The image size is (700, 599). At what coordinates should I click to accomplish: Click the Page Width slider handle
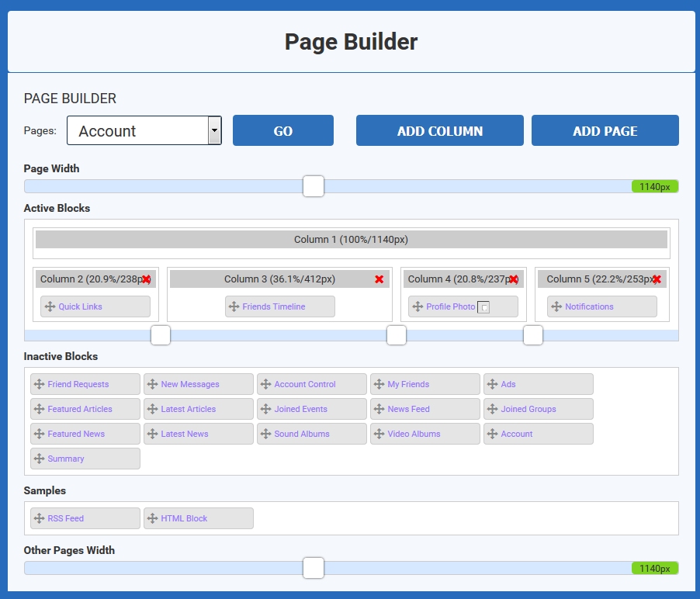314,186
